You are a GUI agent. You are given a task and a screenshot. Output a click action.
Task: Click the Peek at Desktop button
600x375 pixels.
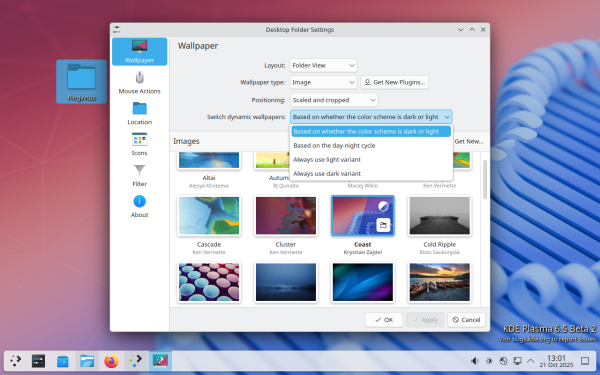pos(585,361)
